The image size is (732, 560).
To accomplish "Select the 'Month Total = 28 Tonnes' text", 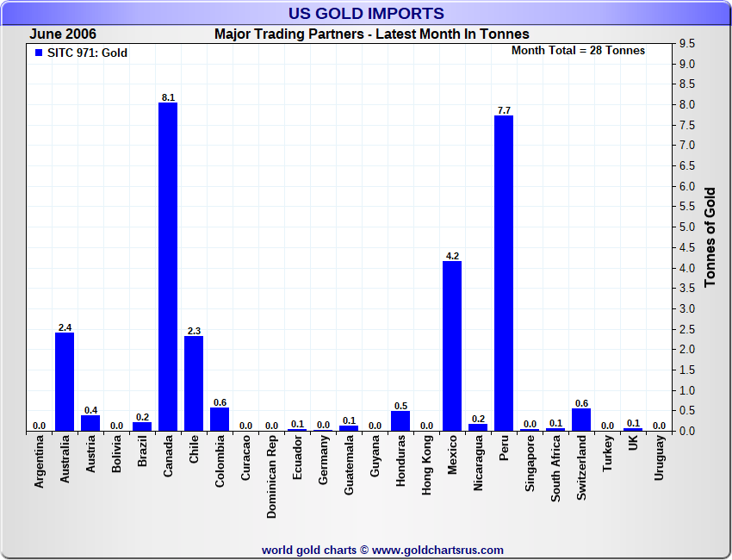I will pyautogui.click(x=578, y=51).
